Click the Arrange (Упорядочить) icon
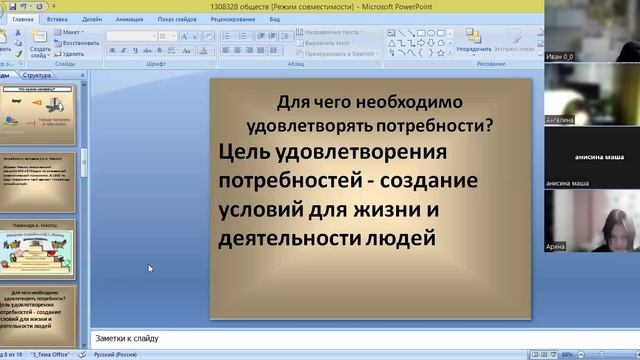Viewport: 640px width, 360px height. (x=473, y=36)
